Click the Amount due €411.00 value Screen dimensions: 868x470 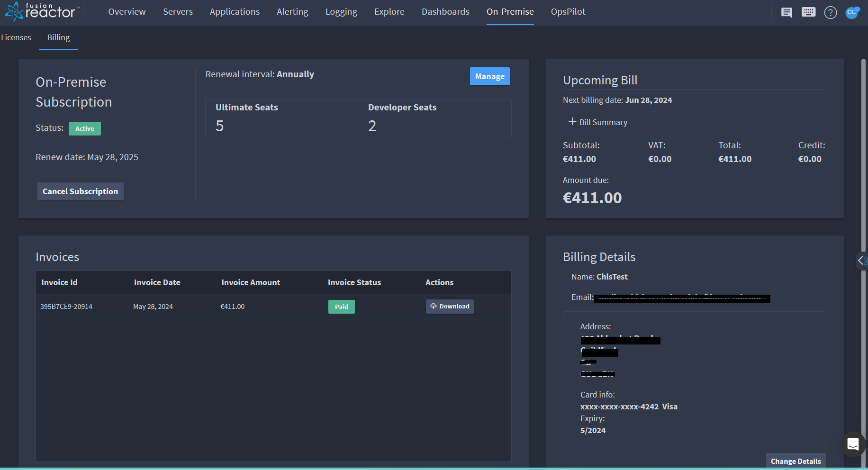[592, 198]
